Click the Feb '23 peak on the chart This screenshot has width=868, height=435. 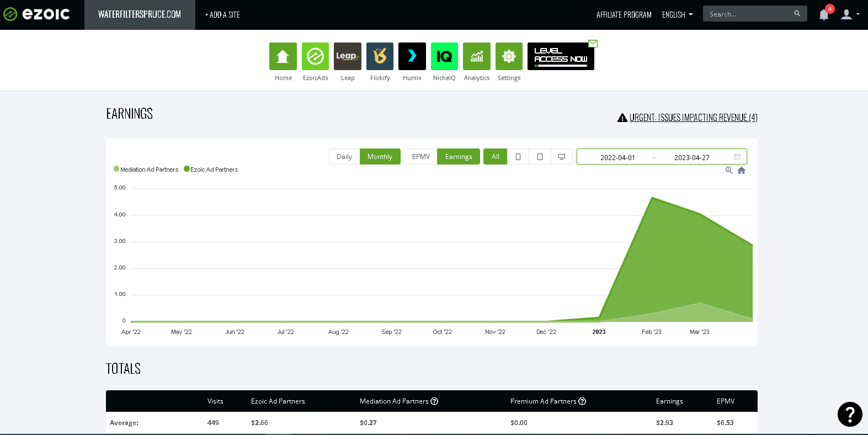[653, 198]
